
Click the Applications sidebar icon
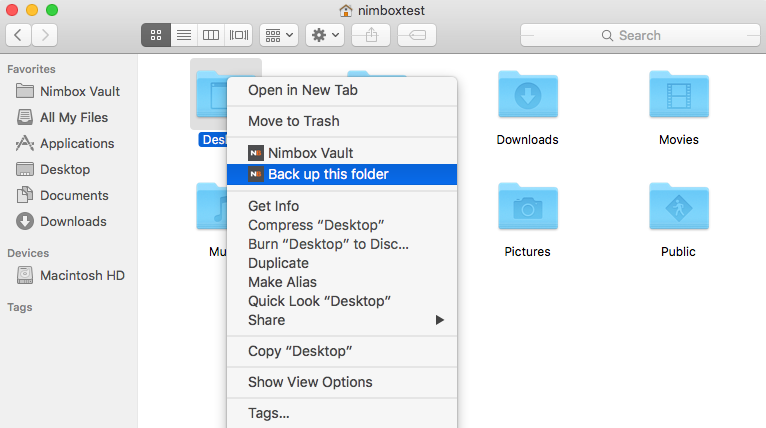tap(25, 143)
